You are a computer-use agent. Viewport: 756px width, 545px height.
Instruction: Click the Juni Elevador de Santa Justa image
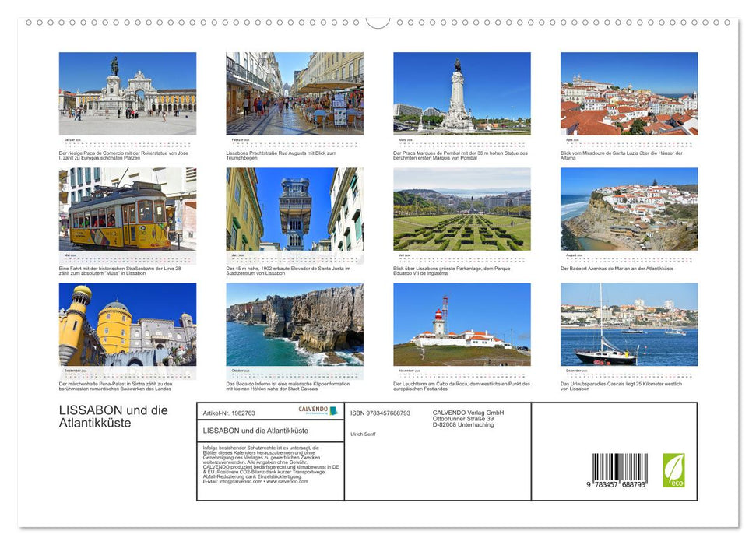[x=294, y=210]
